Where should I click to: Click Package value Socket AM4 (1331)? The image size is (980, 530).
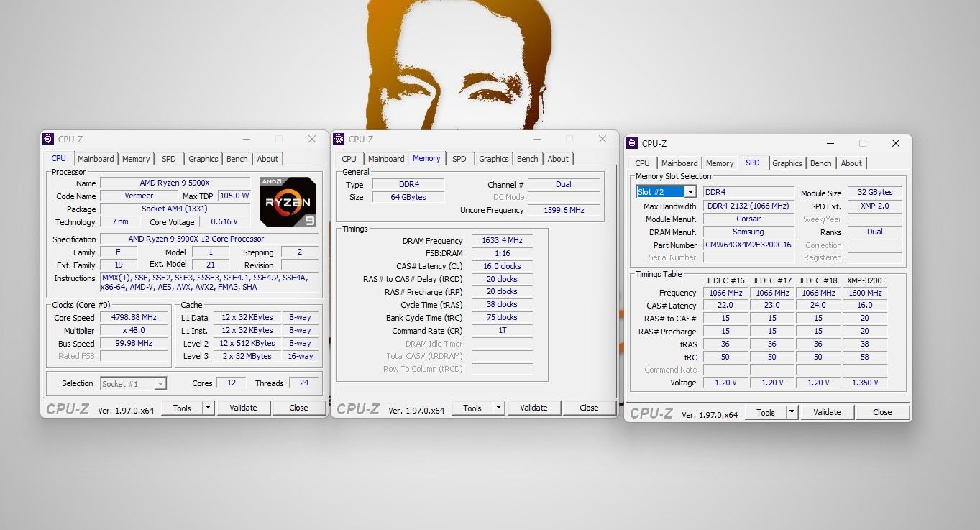point(175,209)
